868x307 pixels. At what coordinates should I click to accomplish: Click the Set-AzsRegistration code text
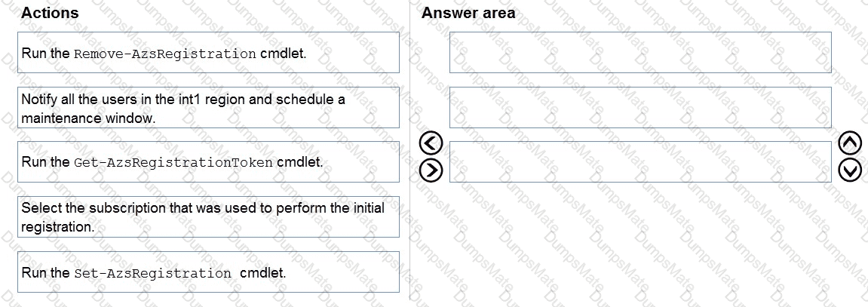(x=152, y=274)
